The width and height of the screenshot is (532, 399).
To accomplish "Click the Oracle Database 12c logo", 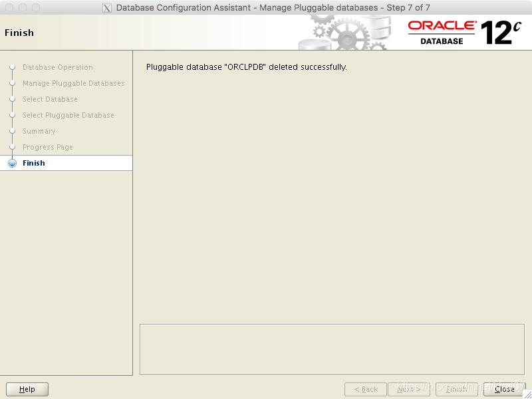I will pyautogui.click(x=464, y=33).
